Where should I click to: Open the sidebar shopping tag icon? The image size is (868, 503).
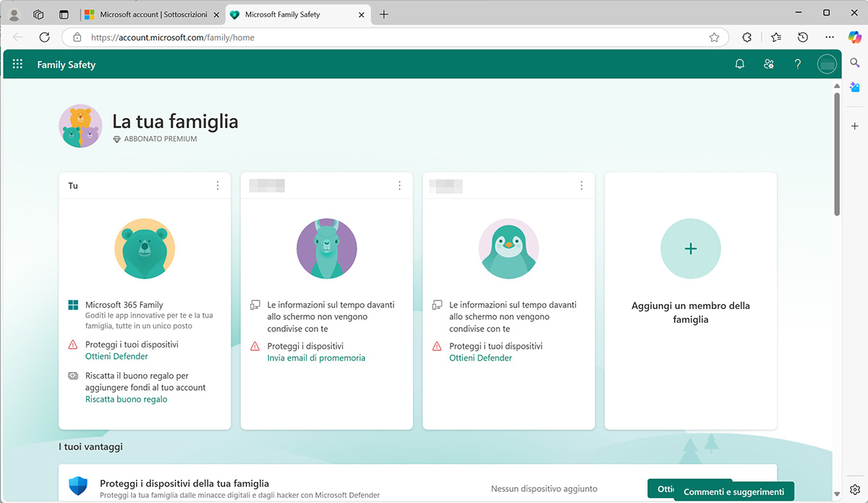coord(854,88)
